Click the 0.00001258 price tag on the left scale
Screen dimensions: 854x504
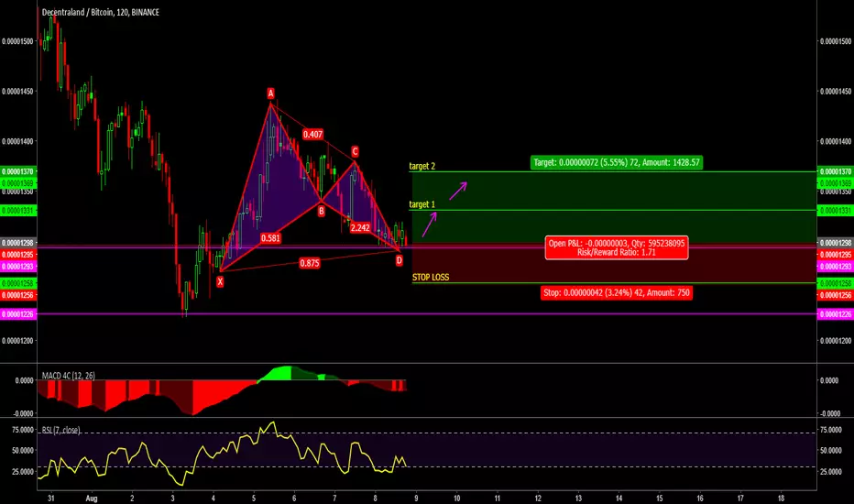[x=18, y=283]
